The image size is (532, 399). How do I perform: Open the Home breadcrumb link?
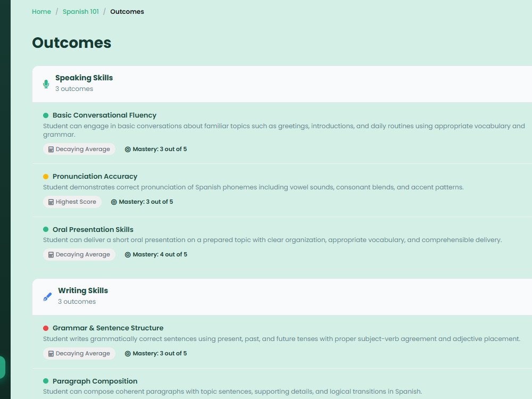tap(41, 12)
